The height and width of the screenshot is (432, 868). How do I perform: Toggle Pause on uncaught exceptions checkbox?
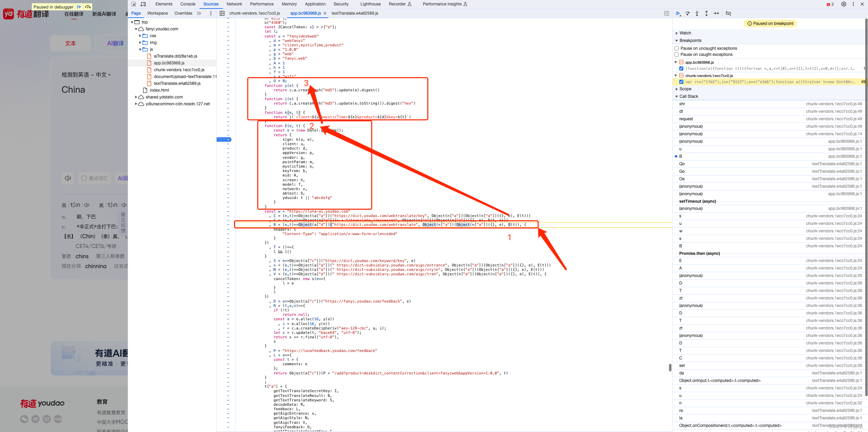tap(676, 48)
